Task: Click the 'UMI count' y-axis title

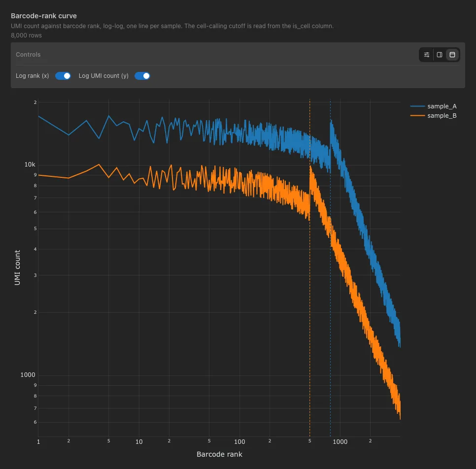Action: point(17,268)
